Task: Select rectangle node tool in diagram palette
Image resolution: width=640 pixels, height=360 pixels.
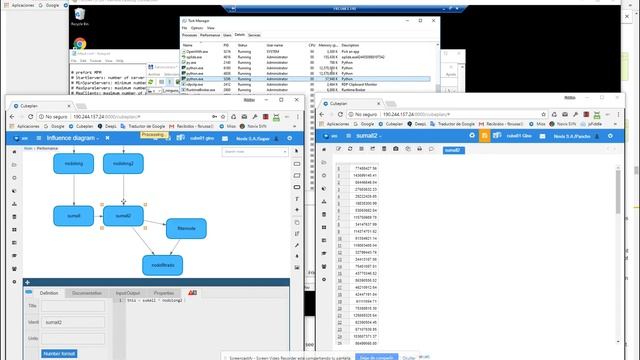Action: click(x=297, y=164)
